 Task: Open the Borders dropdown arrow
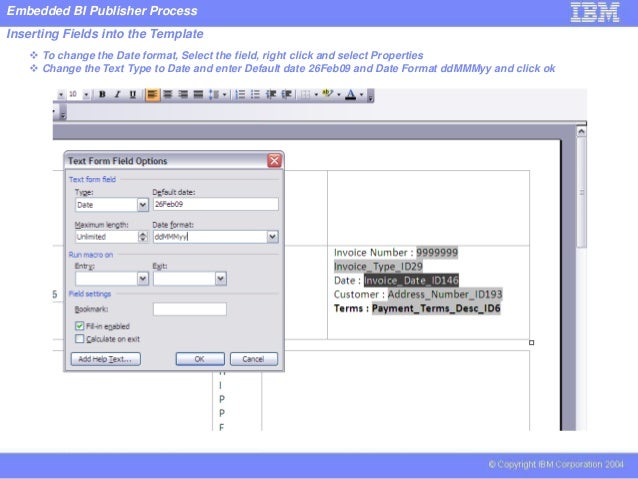(x=316, y=95)
